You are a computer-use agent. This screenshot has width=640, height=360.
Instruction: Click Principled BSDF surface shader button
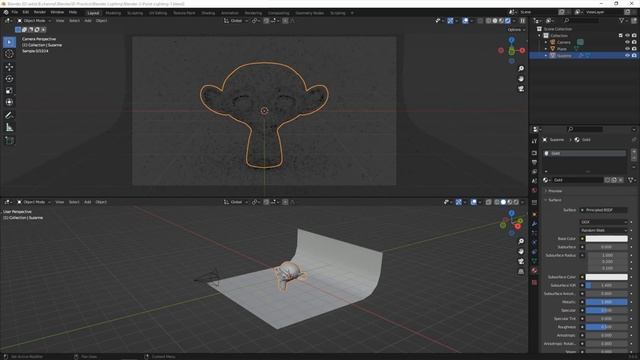coord(604,210)
